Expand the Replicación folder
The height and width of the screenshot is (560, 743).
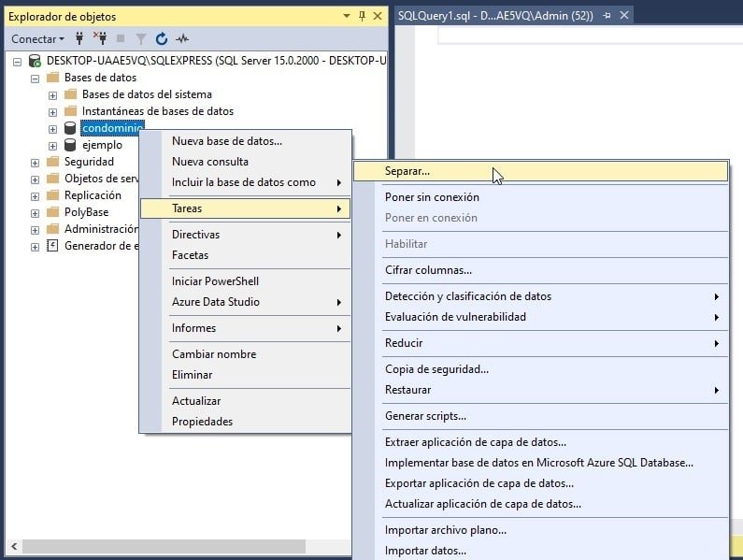click(x=36, y=196)
